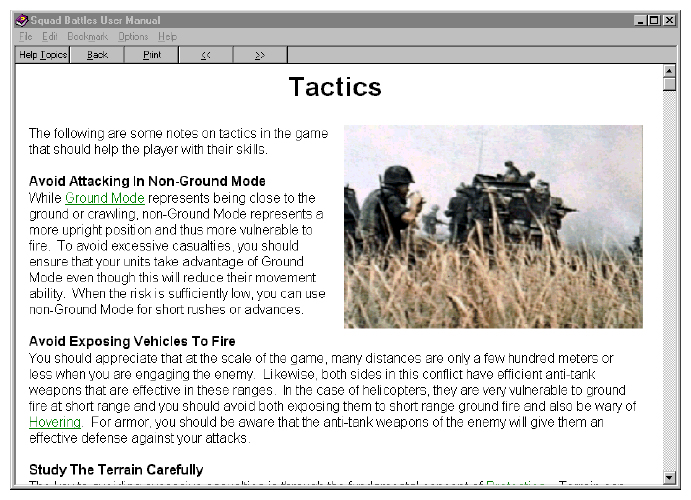Go back with the Back button

(x=97, y=55)
